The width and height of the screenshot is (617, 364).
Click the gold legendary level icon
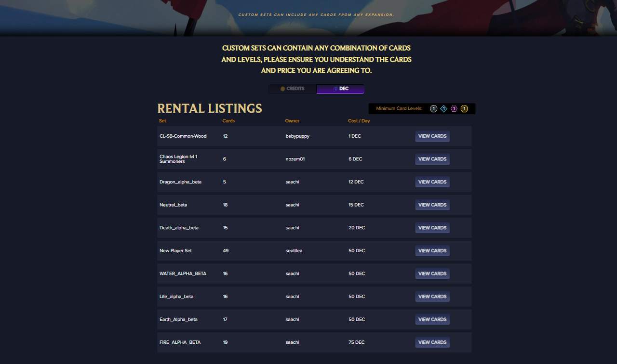click(464, 109)
